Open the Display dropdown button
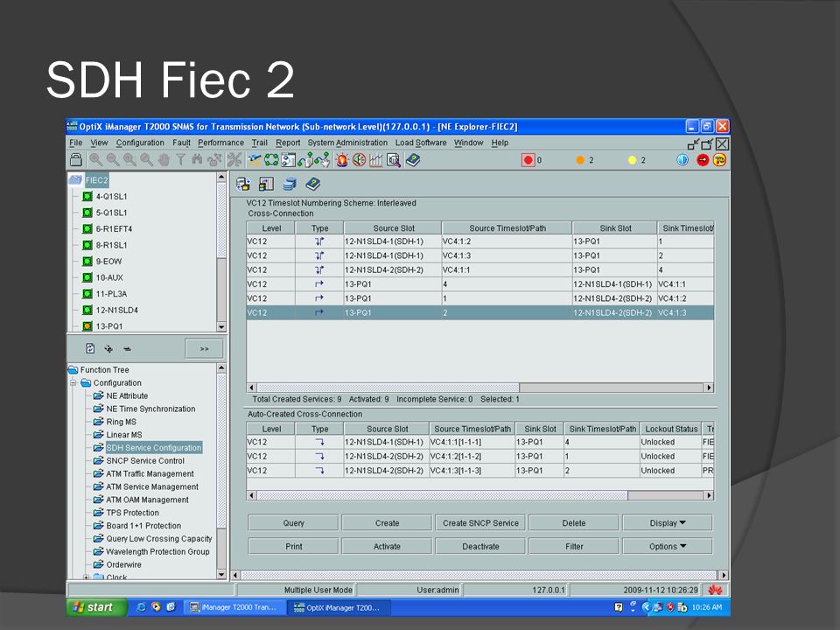The image size is (840, 630). click(x=667, y=523)
